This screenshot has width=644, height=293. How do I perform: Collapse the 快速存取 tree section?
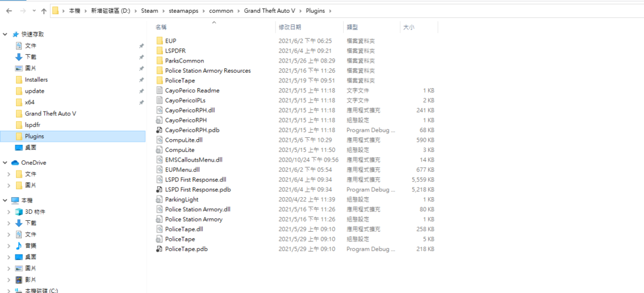click(5, 35)
